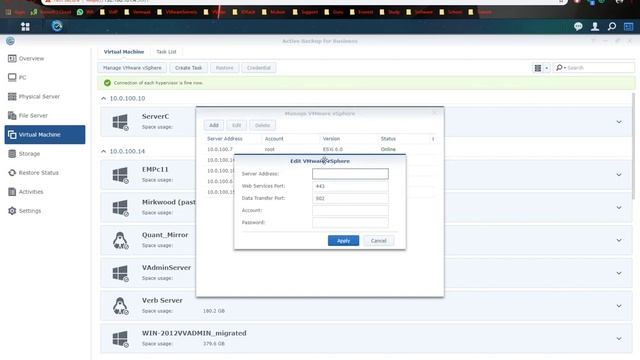Click the WhatsApp bookmark in browser bar

tap(85, 12)
